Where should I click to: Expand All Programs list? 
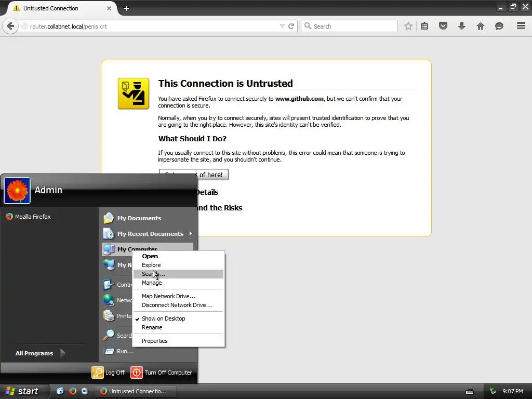point(41,353)
